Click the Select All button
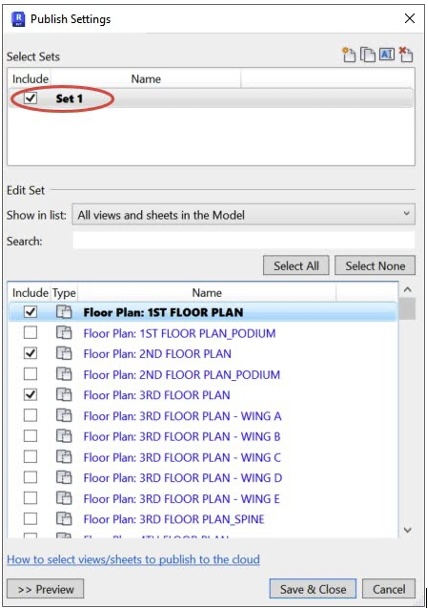The image size is (428, 610). tap(296, 266)
